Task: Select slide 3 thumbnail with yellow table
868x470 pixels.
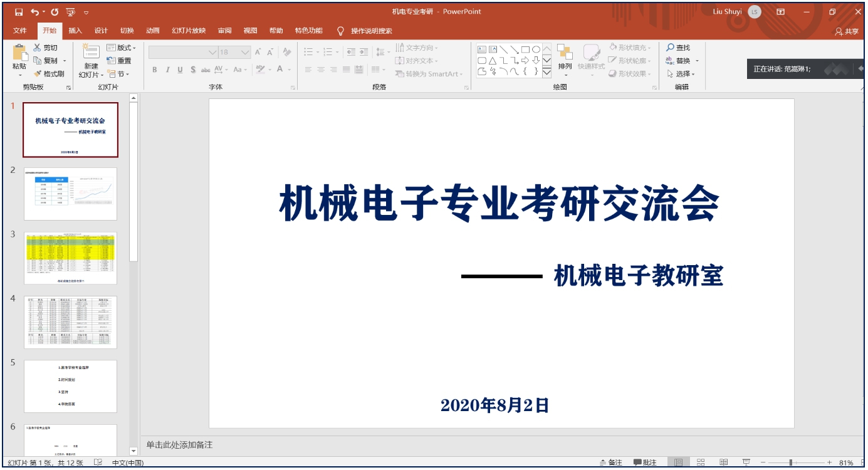Action: (70, 258)
